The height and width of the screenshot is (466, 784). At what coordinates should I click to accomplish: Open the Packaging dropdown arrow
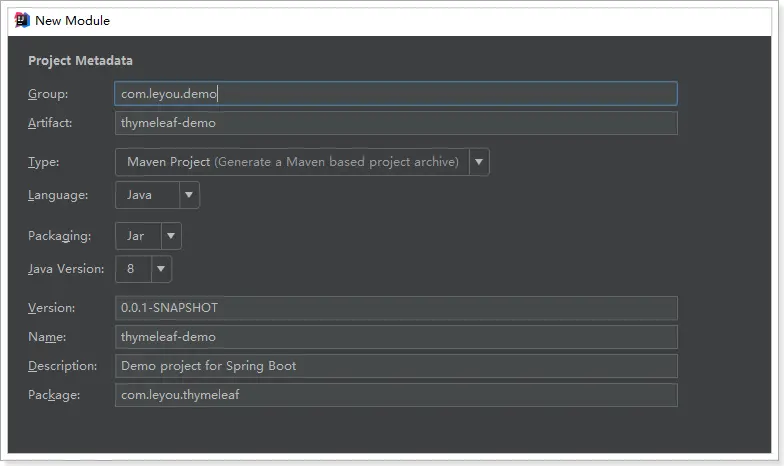[171, 236]
